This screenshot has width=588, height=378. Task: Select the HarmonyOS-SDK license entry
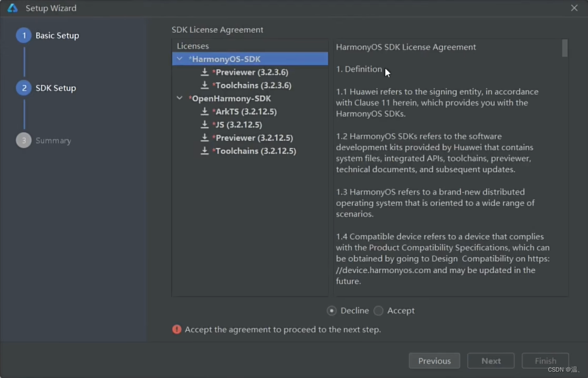[x=250, y=59]
